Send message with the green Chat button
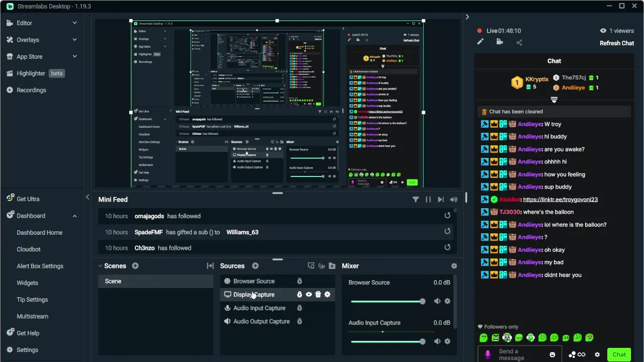This screenshot has width=644, height=362. (x=619, y=354)
